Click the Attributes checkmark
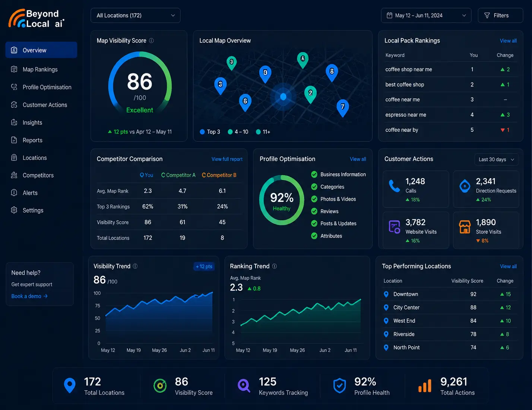Screen dimensions: 532x410 (314, 236)
